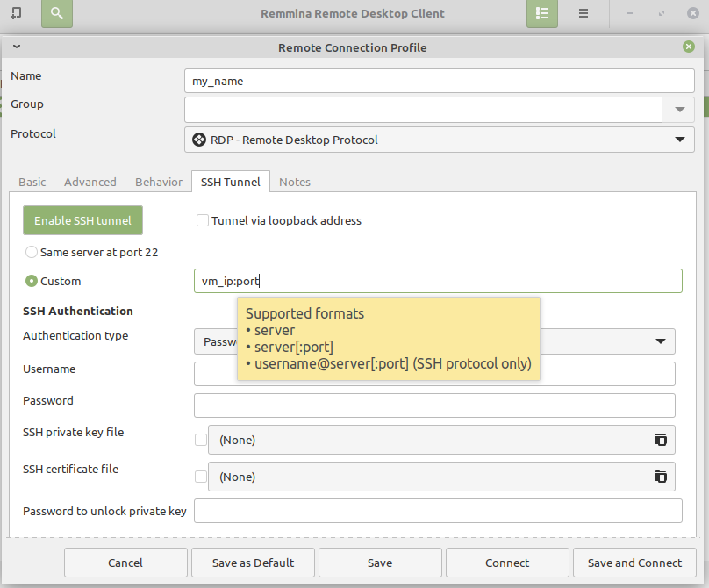Click Save and Connect button
Screen dimensions: 709x588
click(x=634, y=563)
